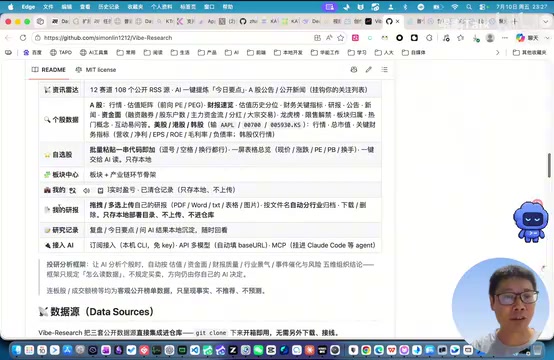The width and height of the screenshot is (554, 360).
Task: Add this page to favorites with star icon
Action: point(341,38)
